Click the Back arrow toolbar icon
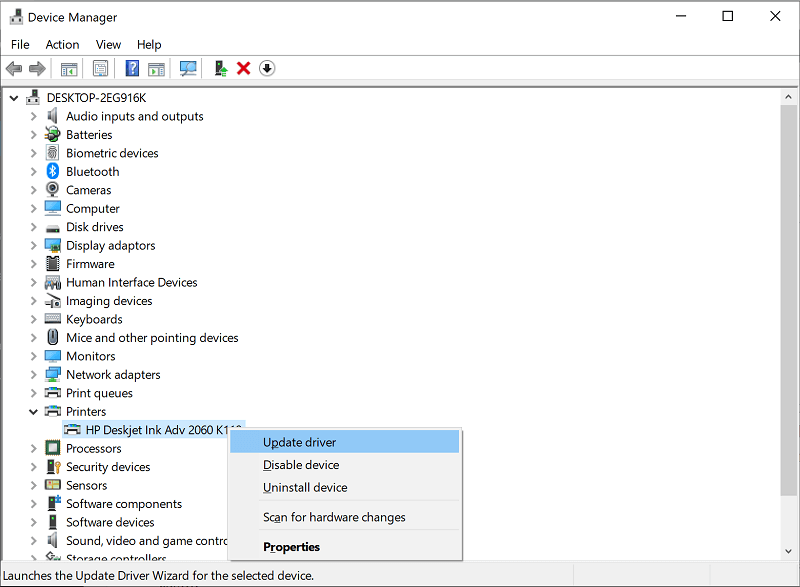 [14, 68]
